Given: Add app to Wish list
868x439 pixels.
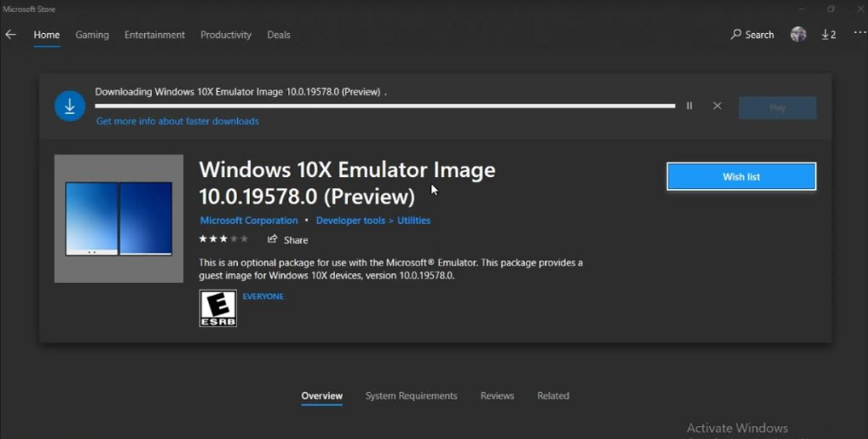Looking at the screenshot, I should (741, 177).
